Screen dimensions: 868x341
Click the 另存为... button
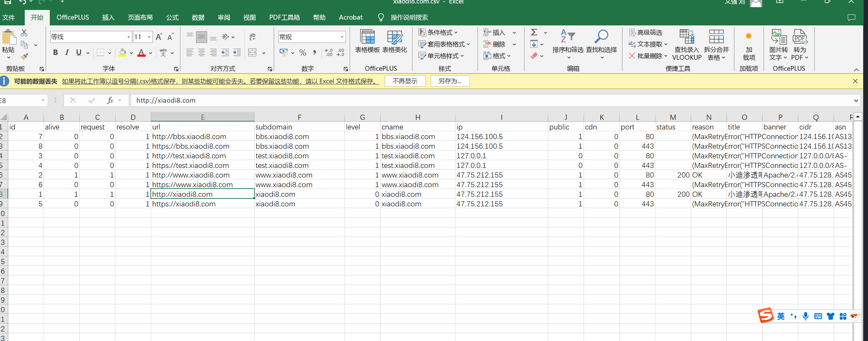tap(450, 81)
